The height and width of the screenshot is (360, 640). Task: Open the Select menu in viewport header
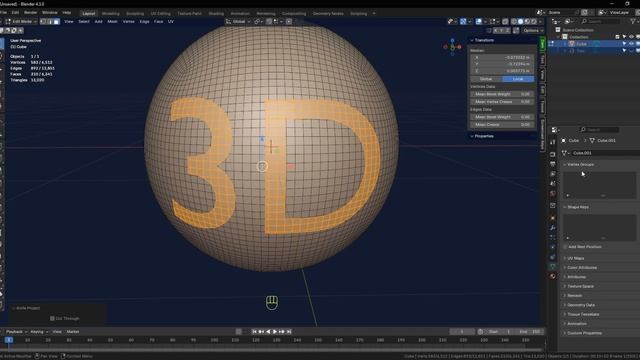click(x=84, y=21)
